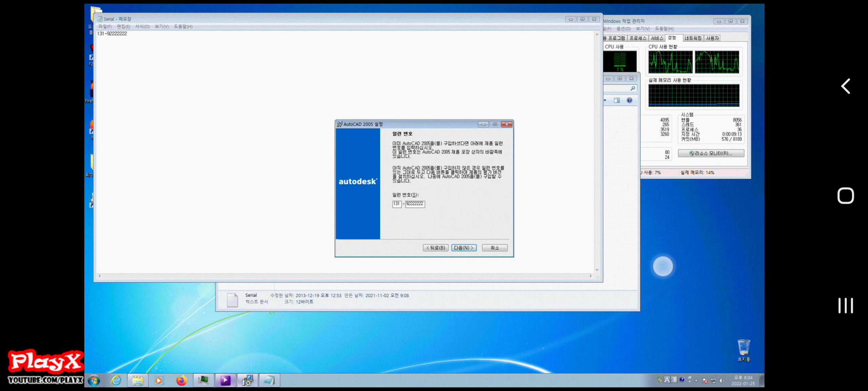Switch to the 네트워킹 tab in Task Manager

(693, 38)
